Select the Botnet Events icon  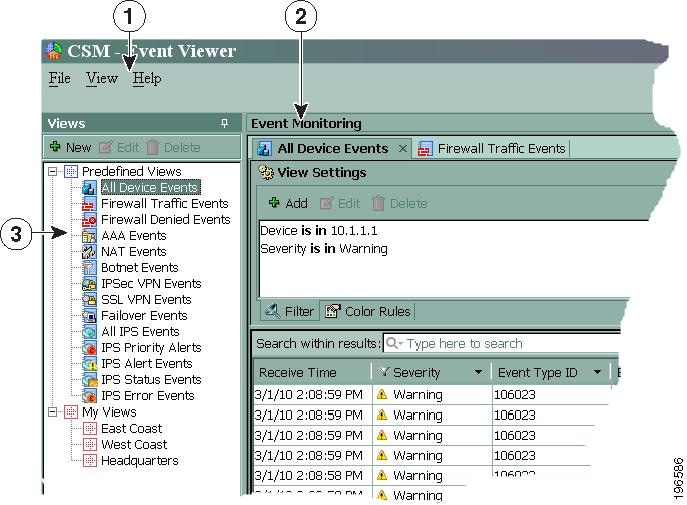[89, 268]
